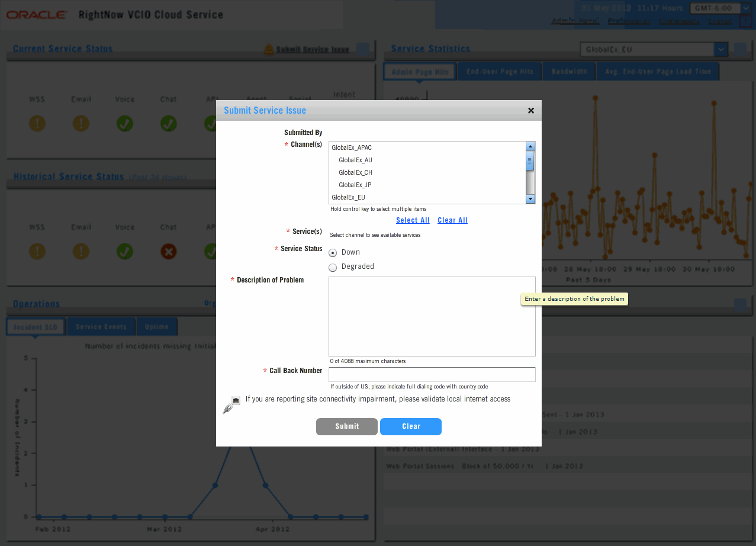Click the tallest peak point in the Service Statistics chart
Viewport: 756px width, 546px height.
[x=594, y=98]
